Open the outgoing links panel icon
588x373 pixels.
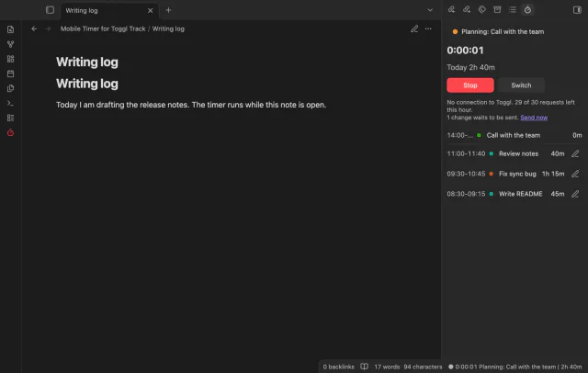467,10
